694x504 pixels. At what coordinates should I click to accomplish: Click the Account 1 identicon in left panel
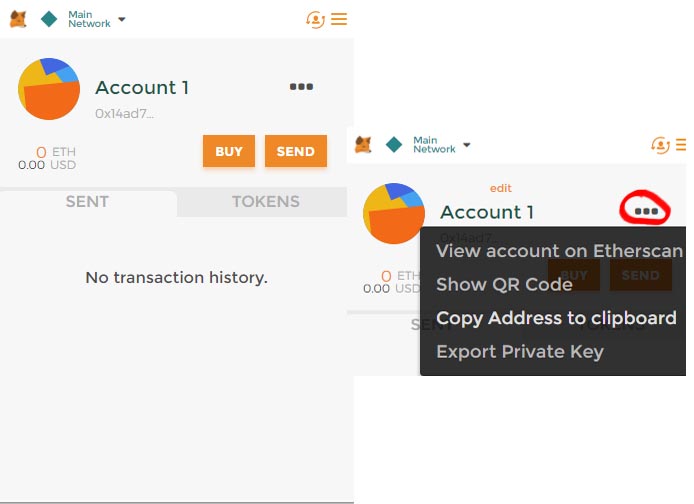(x=49, y=89)
